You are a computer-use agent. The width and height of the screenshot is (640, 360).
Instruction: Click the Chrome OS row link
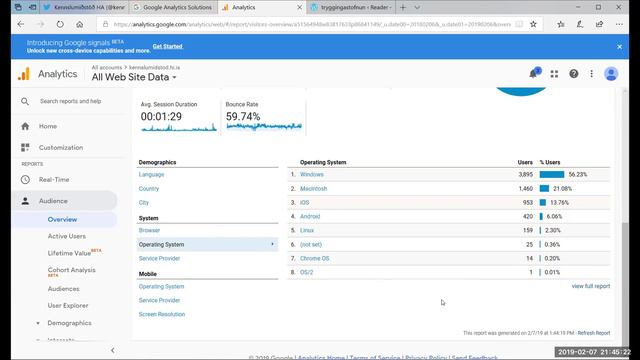pos(314,259)
